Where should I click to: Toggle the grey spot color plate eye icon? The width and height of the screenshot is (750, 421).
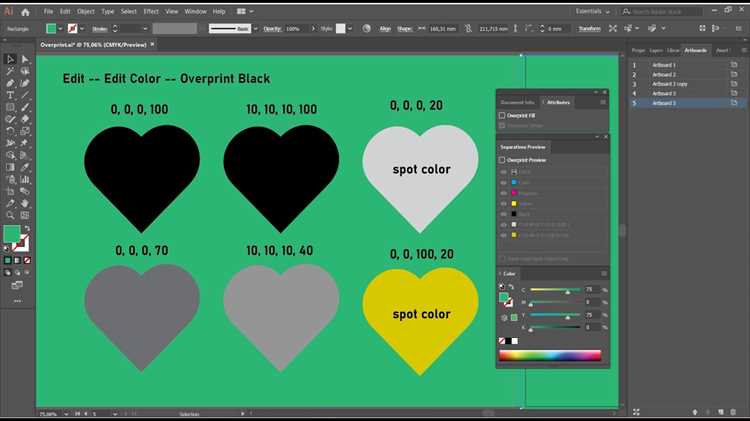point(504,225)
